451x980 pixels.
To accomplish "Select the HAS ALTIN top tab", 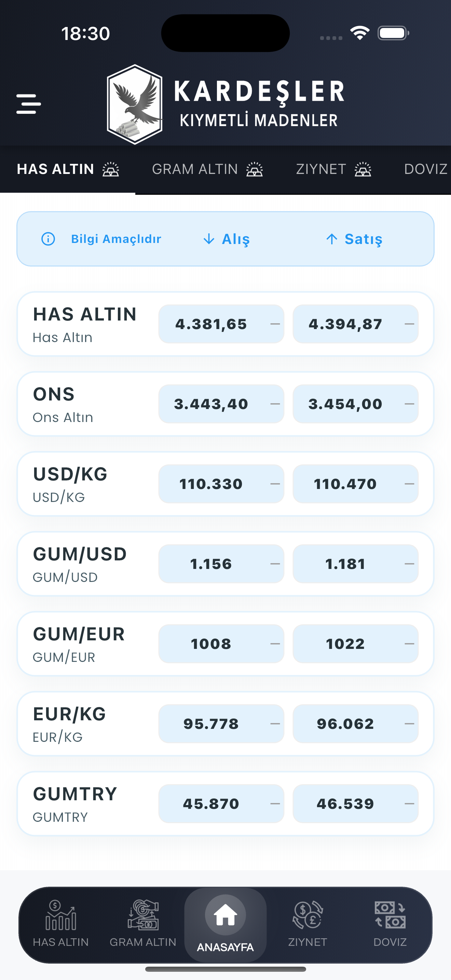I will (x=68, y=169).
